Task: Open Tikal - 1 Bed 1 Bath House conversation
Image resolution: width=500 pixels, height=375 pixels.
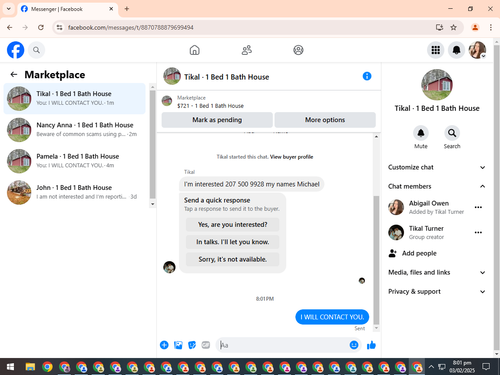Action: [75, 98]
